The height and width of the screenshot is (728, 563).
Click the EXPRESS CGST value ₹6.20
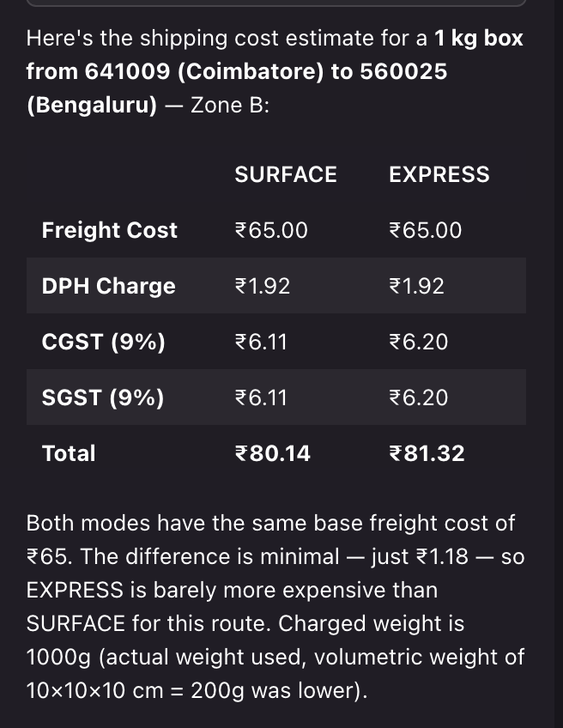(x=418, y=343)
